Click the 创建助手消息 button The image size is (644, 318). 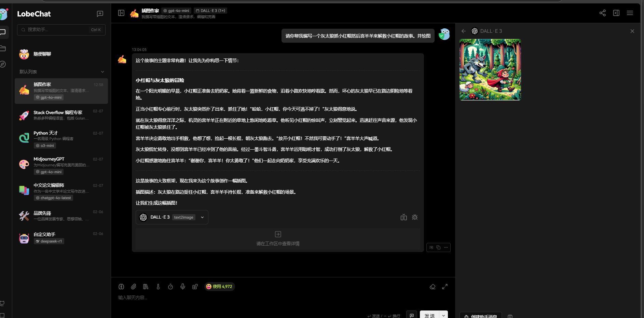480,316
